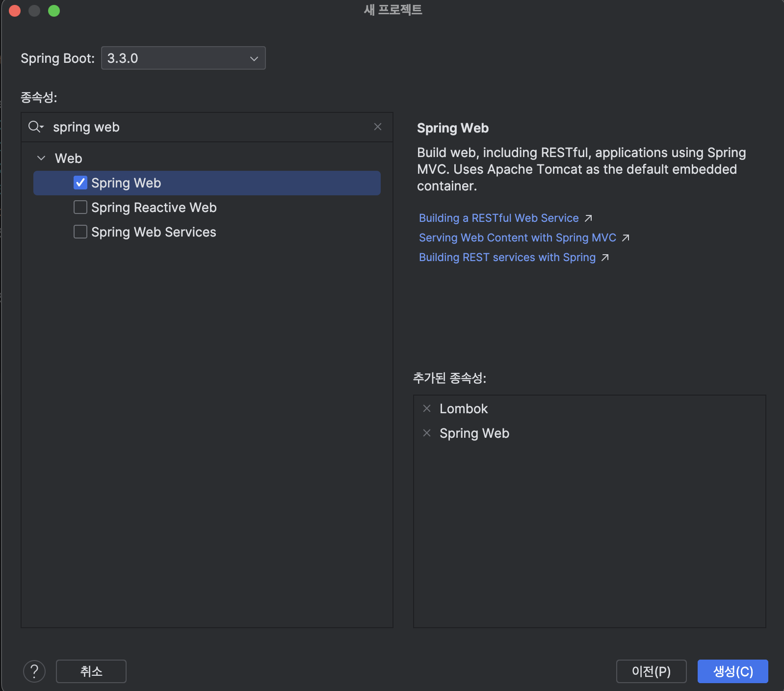The height and width of the screenshot is (691, 784).
Task: Open the help question mark button
Action: point(34,671)
